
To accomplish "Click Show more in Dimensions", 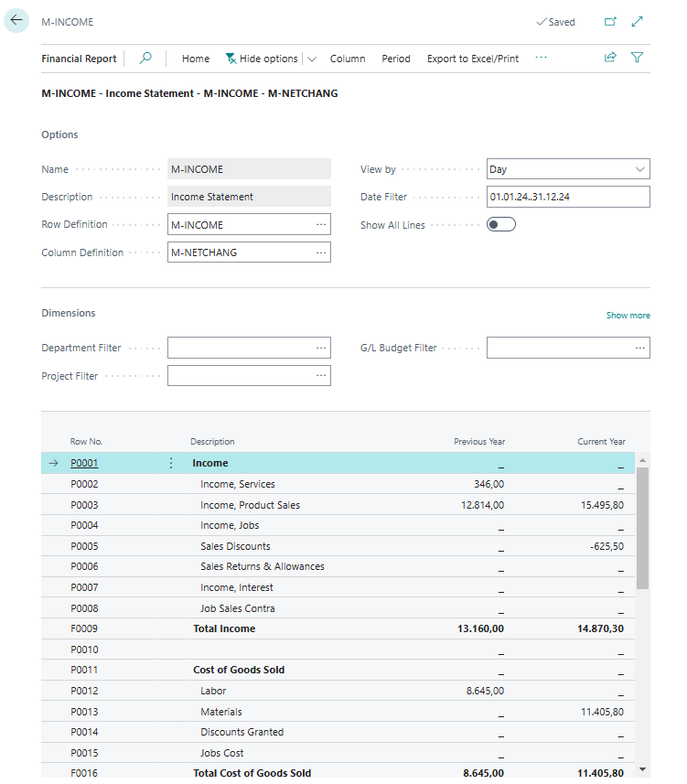I will coord(628,315).
